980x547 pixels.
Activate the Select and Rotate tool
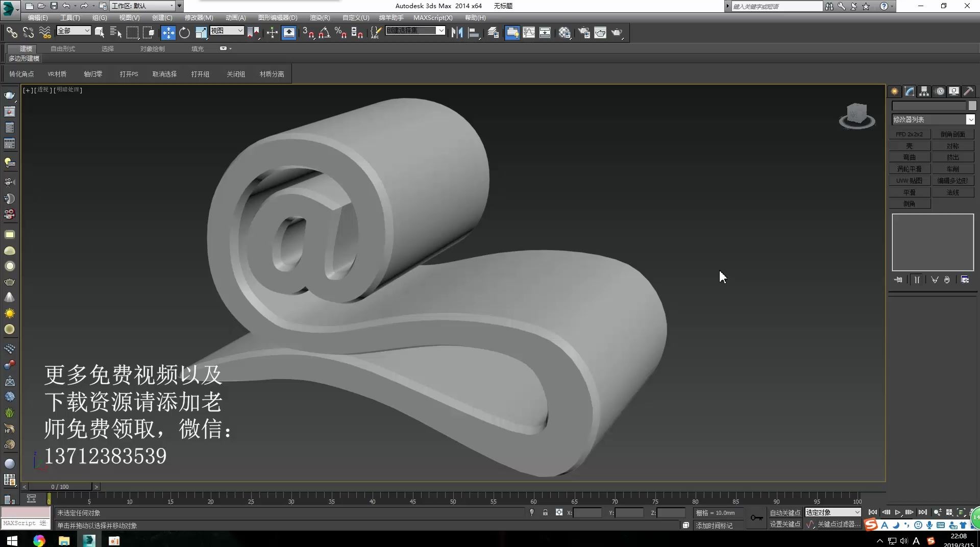tap(184, 32)
